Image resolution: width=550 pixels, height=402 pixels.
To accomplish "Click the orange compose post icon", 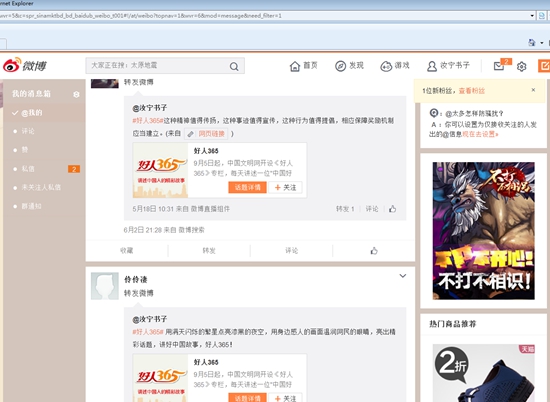I will click(x=544, y=66).
